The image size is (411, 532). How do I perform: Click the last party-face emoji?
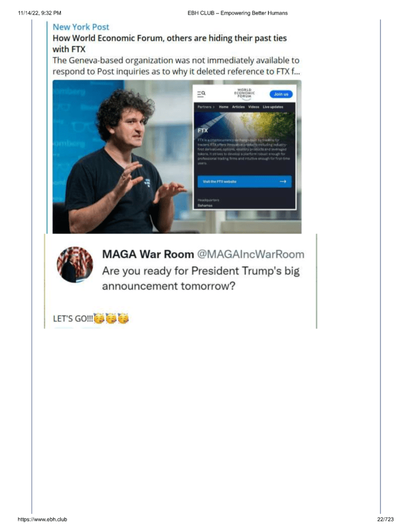tap(124, 318)
